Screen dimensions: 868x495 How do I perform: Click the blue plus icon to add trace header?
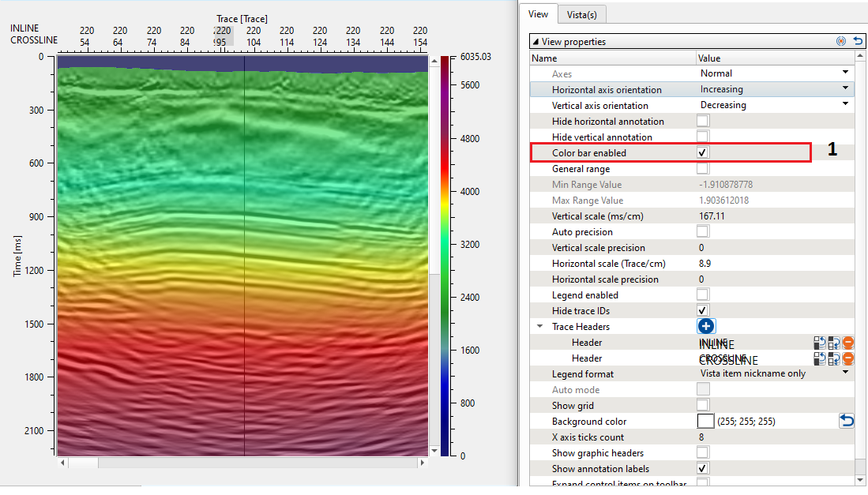pos(706,326)
